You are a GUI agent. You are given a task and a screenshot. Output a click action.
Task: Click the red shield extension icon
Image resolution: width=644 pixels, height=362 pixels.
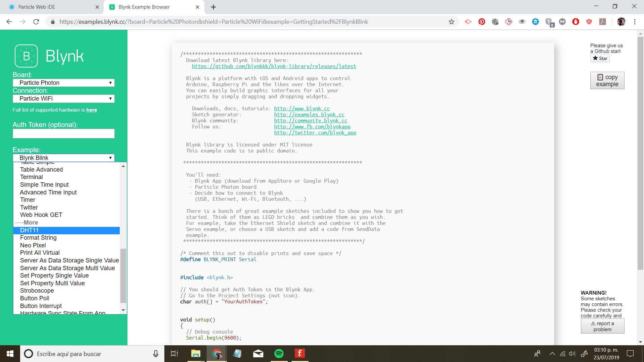[x=589, y=22]
